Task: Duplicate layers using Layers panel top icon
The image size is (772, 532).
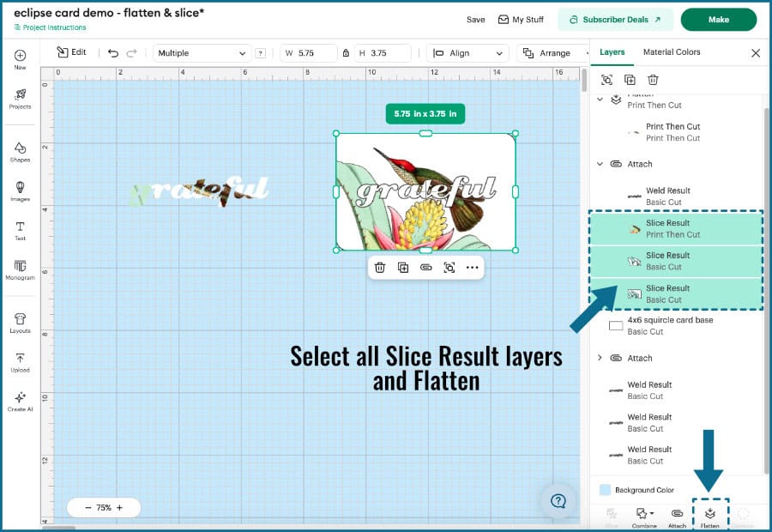Action: pos(630,80)
